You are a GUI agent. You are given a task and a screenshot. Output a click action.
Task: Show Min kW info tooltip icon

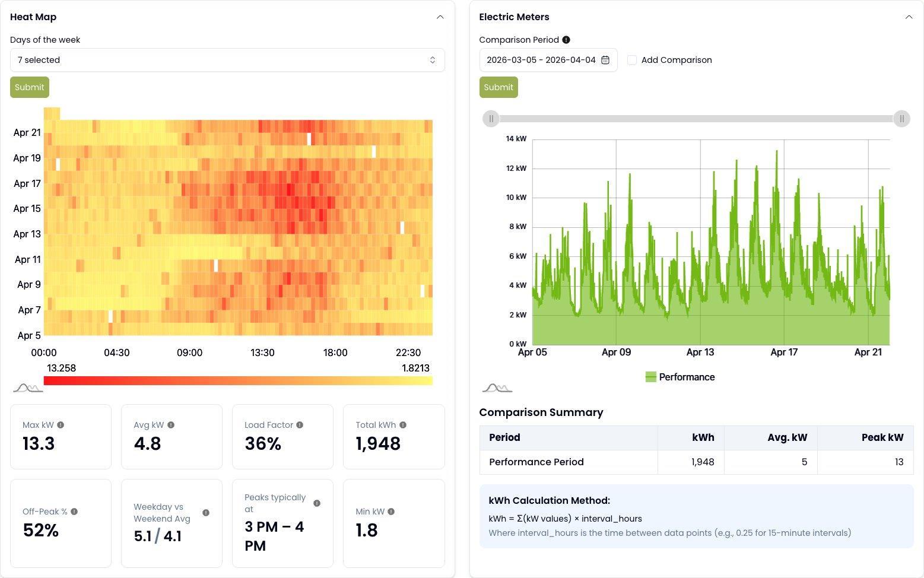point(391,512)
